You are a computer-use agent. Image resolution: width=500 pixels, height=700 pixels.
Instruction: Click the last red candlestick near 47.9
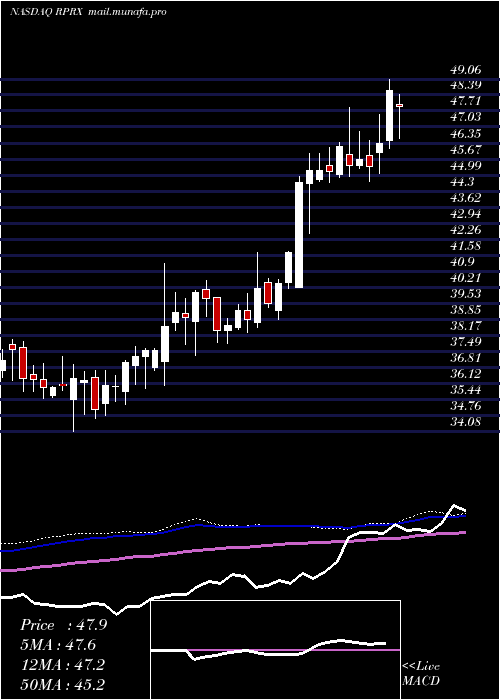(x=400, y=105)
